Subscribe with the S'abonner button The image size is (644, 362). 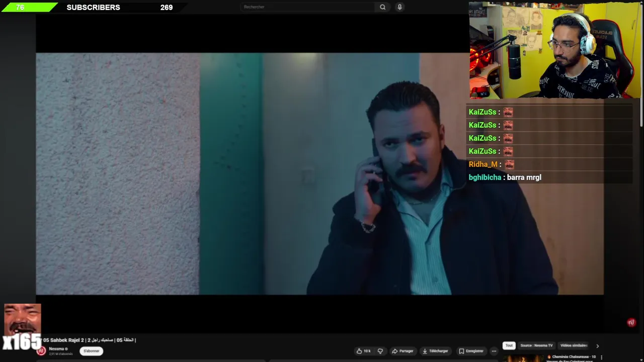[91, 351]
